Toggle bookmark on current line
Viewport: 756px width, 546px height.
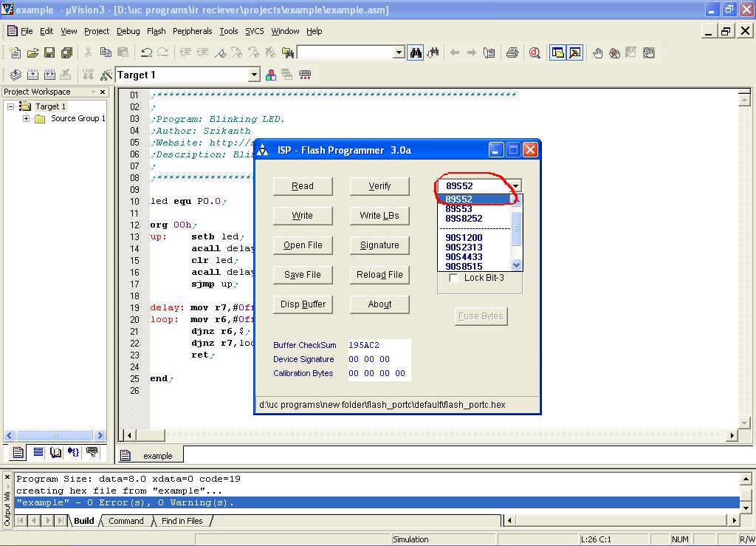220,52
